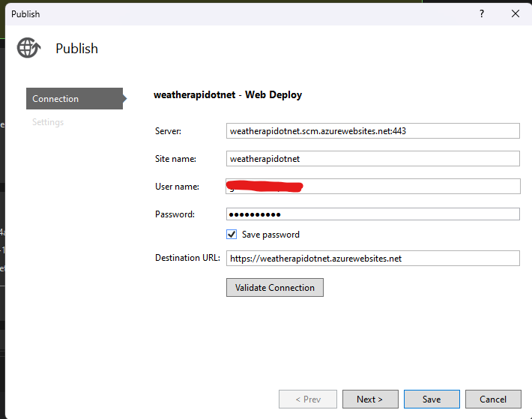Click the disabled Prev button
This screenshot has width=532, height=419.
click(x=308, y=400)
